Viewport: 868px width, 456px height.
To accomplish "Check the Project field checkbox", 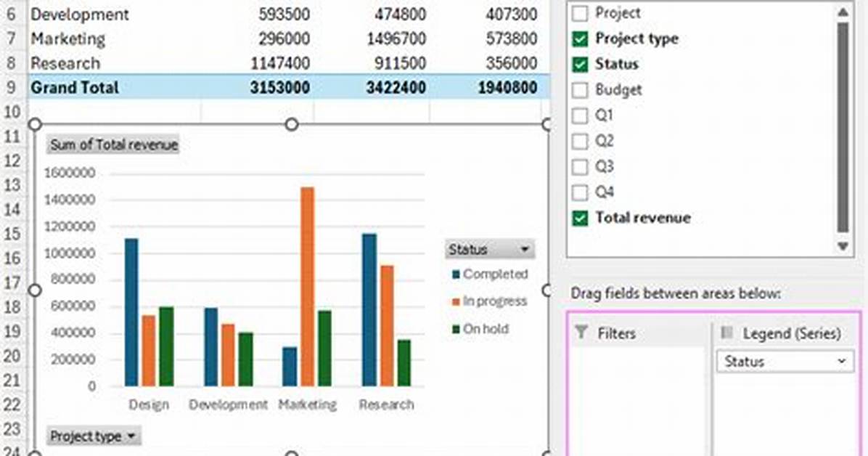I will 580,13.
